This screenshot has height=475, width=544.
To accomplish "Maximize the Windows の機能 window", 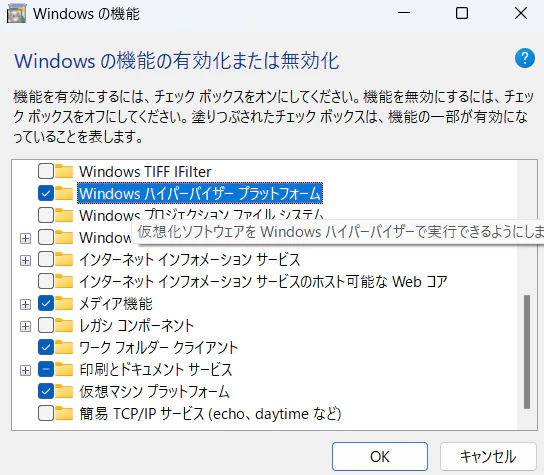I will [x=462, y=14].
